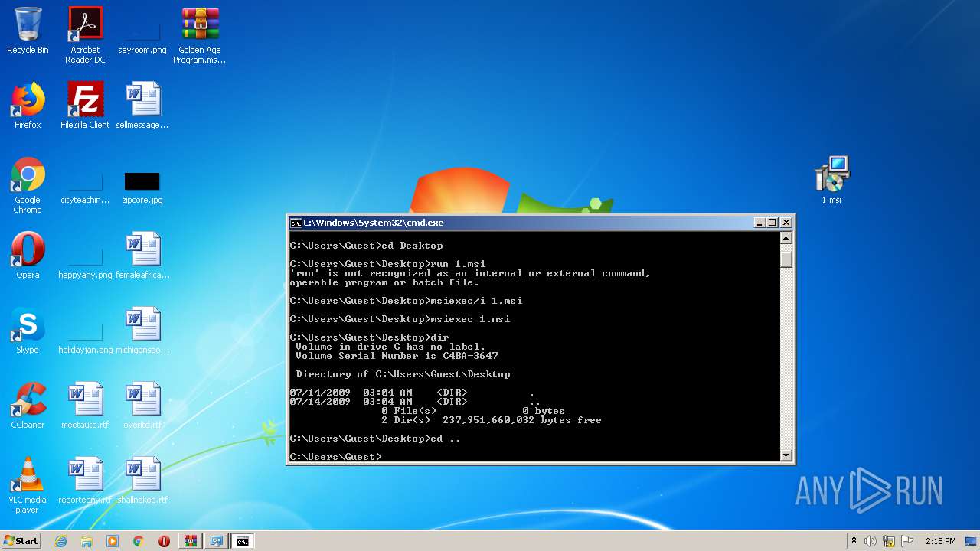Open FileZilla Client desktop shortcut
The height and width of the screenshot is (551, 980).
(x=85, y=106)
